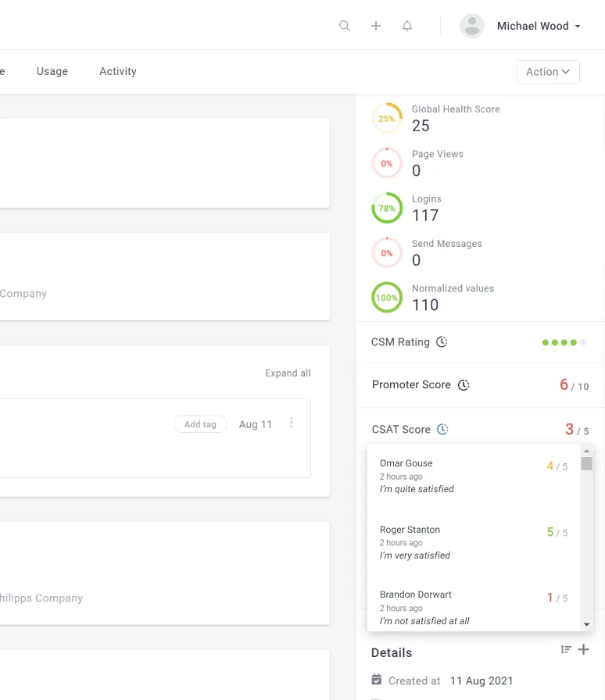The height and width of the screenshot is (700, 605).
Task: Click Roger Stanton's 5 / 5 score
Action: pos(557,532)
